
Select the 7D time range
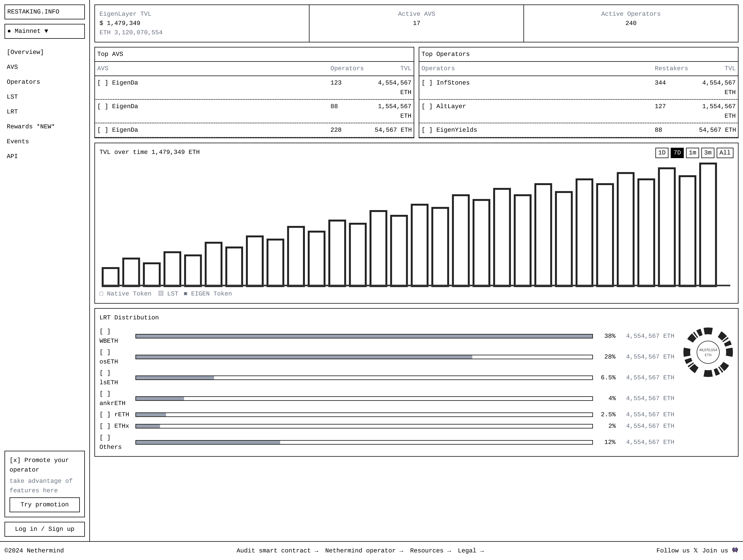tap(677, 153)
